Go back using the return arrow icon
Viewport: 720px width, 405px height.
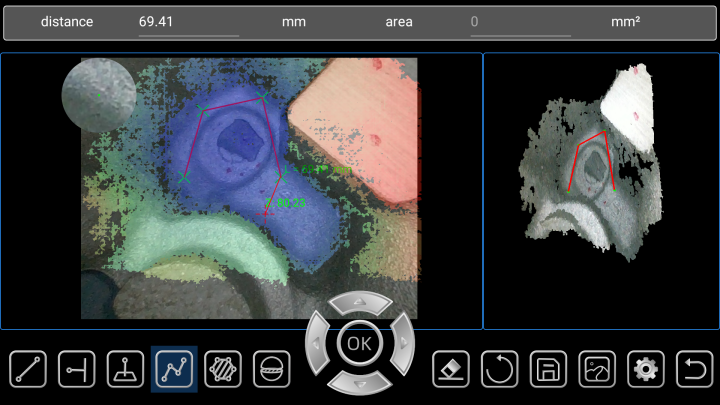694,370
